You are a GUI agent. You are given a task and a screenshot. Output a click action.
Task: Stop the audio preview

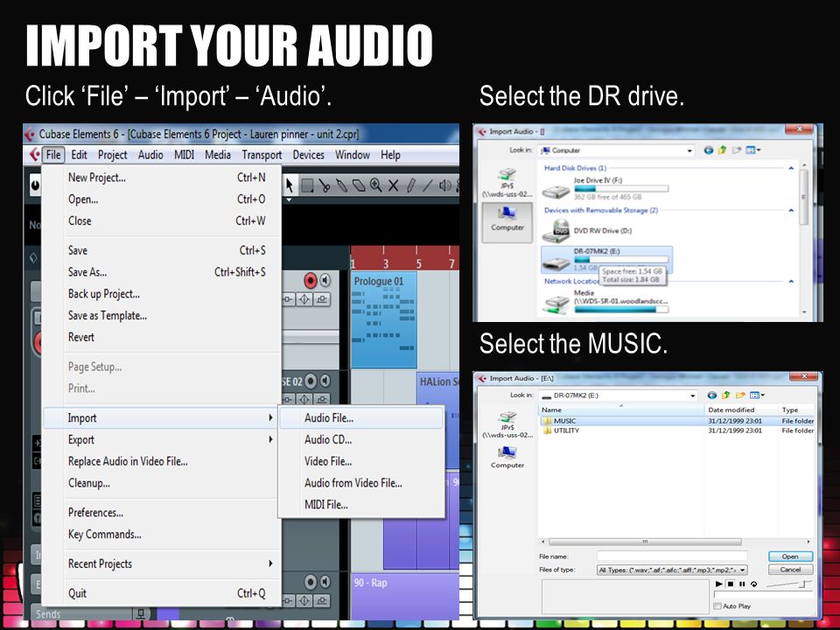pos(730,584)
